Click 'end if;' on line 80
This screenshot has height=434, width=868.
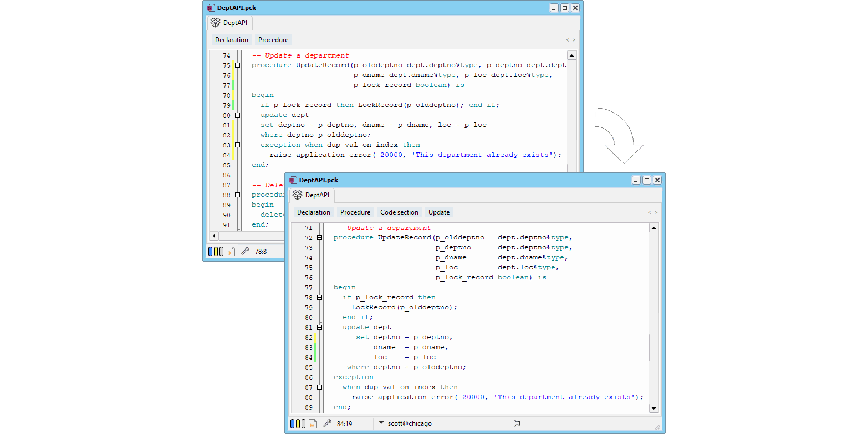click(358, 318)
